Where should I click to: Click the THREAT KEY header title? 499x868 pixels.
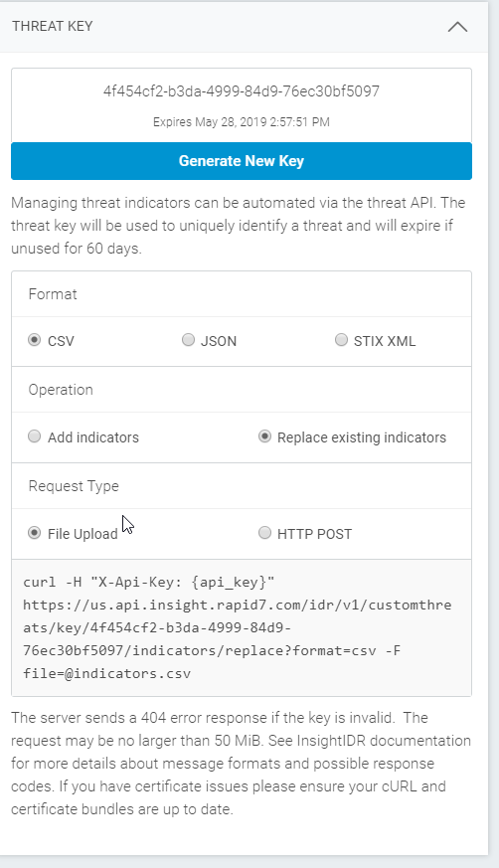point(53,26)
